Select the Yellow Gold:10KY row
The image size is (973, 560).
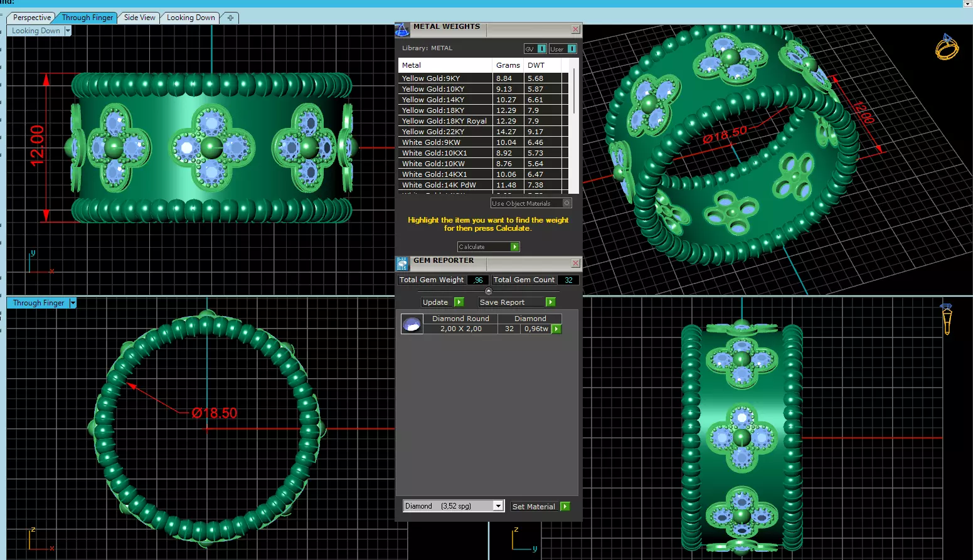tap(483, 89)
